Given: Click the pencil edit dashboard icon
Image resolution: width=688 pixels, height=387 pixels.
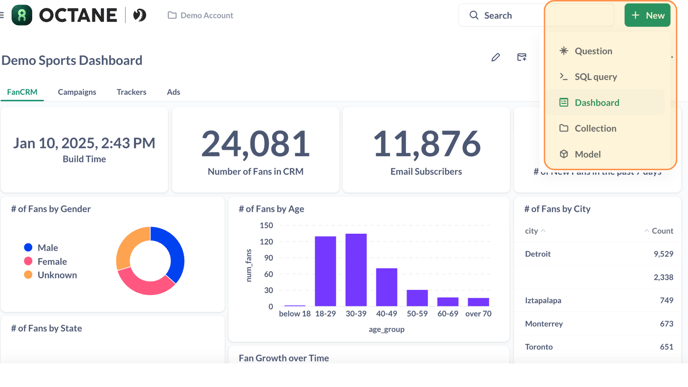Looking at the screenshot, I should point(495,57).
